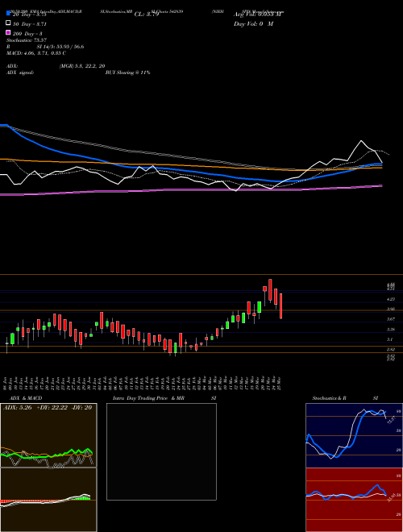This screenshot has width=403, height=532.
Task: Click the empty intraday trading price panel
Action: 161,451
